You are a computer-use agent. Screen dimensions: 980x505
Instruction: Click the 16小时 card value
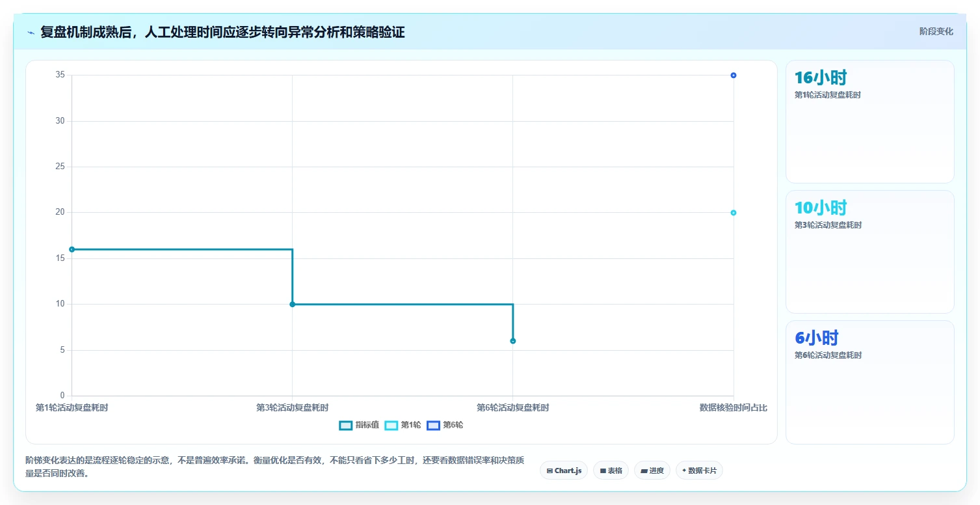coord(821,78)
